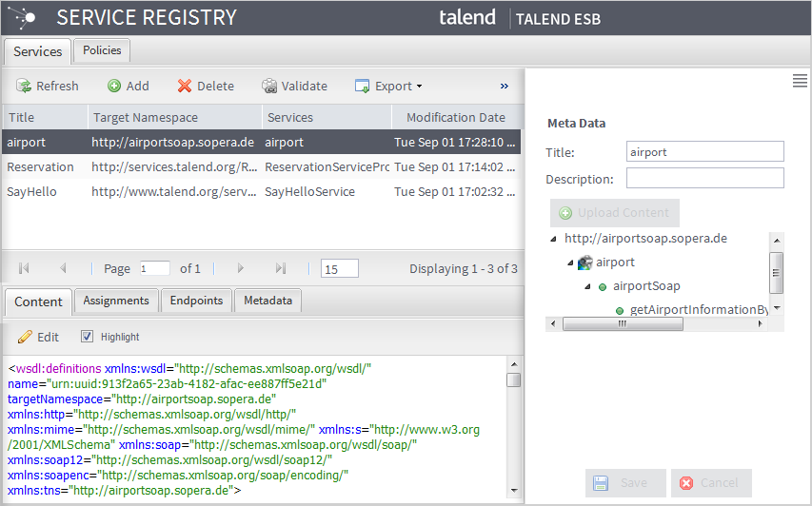The height and width of the screenshot is (506, 812).
Task: Switch to the Policies tab
Action: tap(102, 51)
